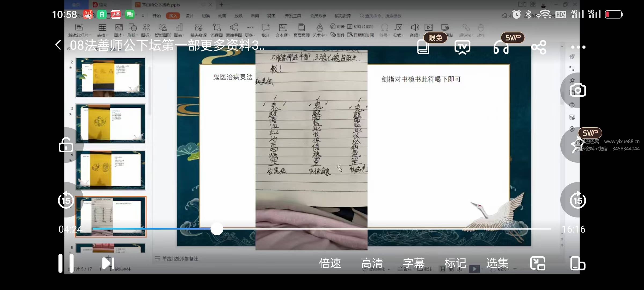Pause the video playback

tap(66, 263)
